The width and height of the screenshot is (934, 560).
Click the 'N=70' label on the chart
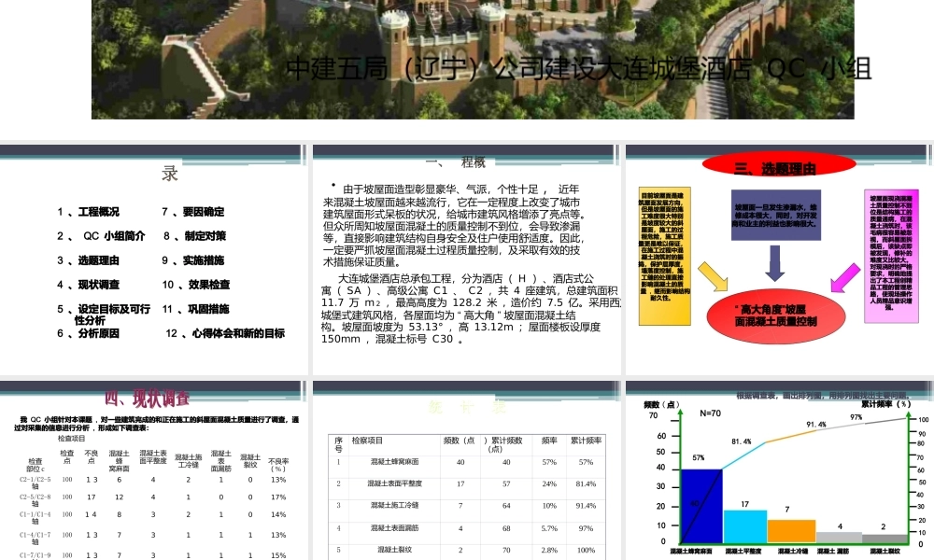pos(710,413)
